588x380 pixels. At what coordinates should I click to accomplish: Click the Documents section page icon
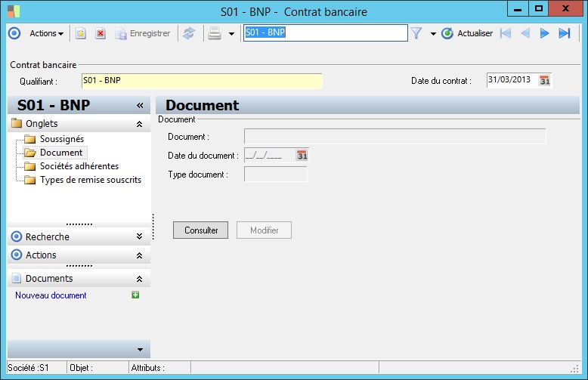point(17,278)
